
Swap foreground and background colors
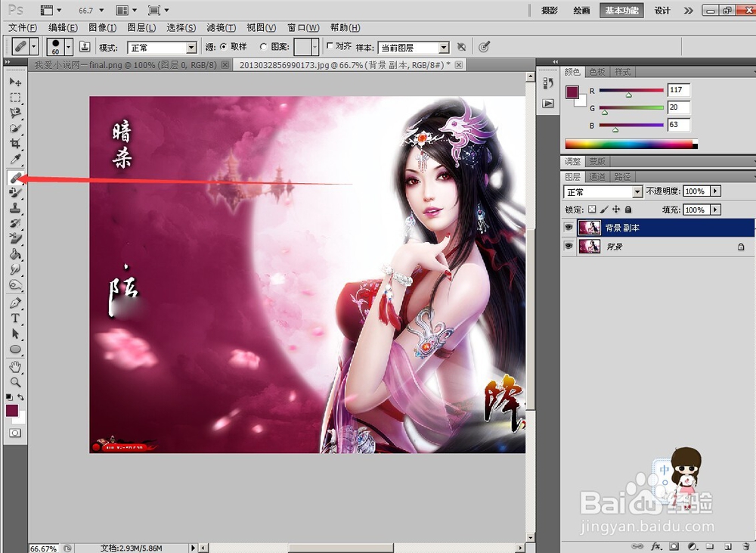[x=20, y=397]
